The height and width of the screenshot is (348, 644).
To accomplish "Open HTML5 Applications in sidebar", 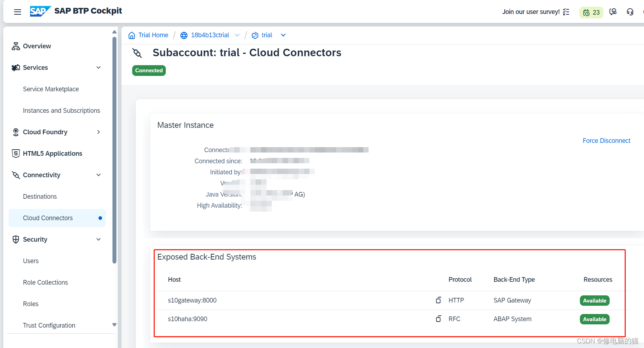I will 53,154.
